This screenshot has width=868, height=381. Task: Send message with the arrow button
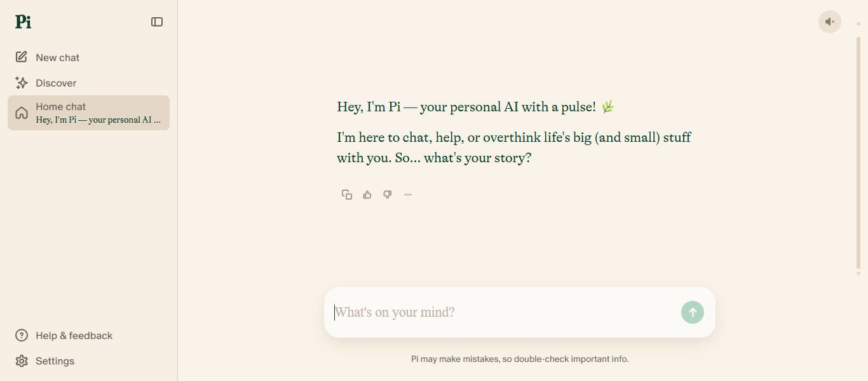[693, 312]
